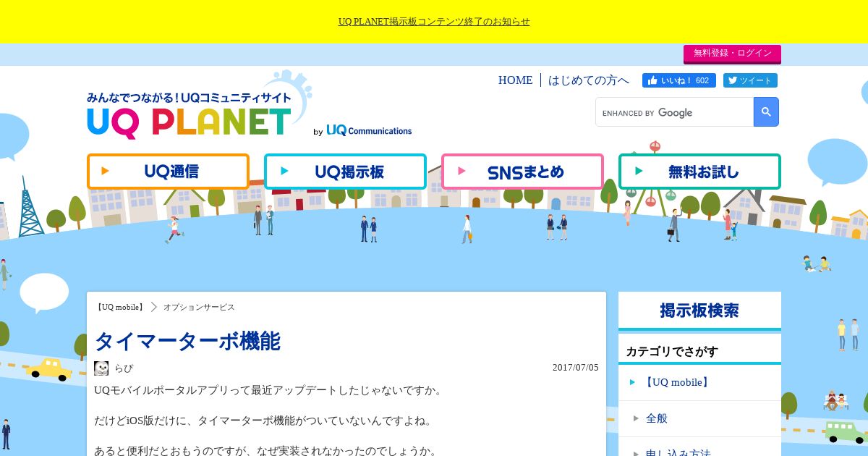Open the UQ PLANET掲示板コンテンツ終了のお知らせ notice
This screenshot has height=456, width=868.
(x=434, y=22)
